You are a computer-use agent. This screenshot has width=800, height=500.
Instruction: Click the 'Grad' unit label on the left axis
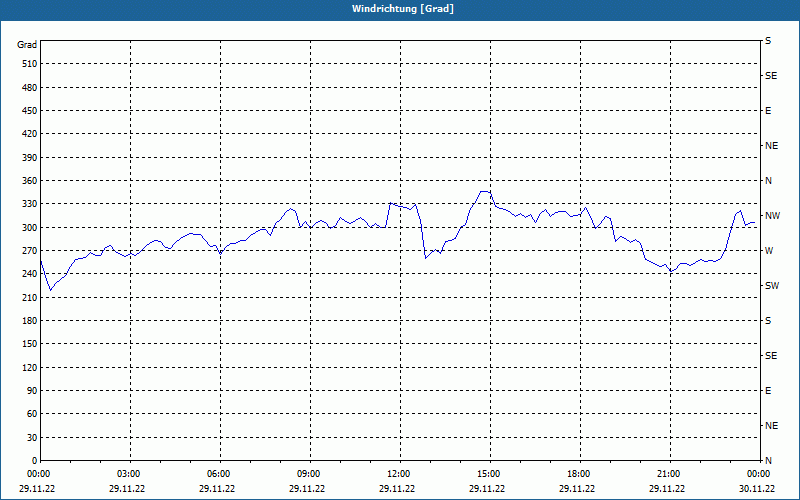click(x=27, y=45)
